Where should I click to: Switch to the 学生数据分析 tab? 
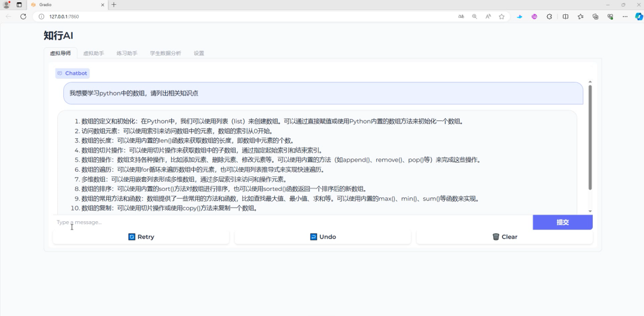166,54
